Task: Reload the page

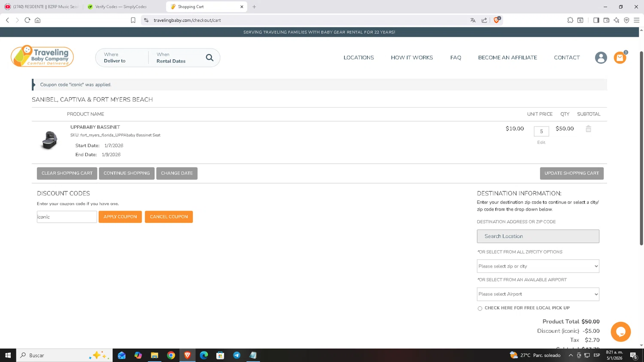Action: tap(27, 20)
